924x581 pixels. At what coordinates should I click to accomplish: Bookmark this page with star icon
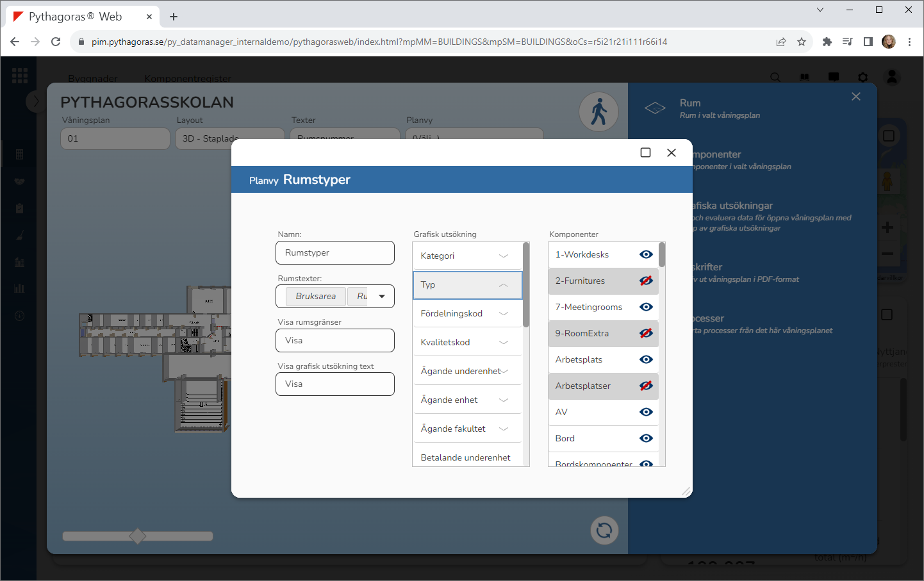point(801,42)
